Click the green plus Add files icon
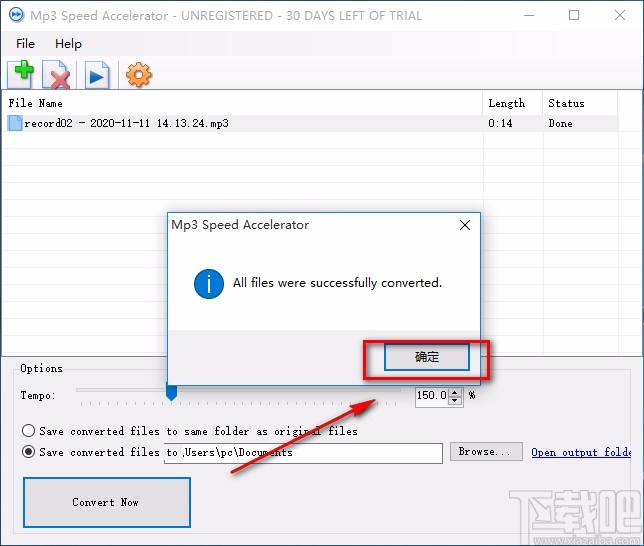Viewport: 644px width, 546px height. point(21,74)
